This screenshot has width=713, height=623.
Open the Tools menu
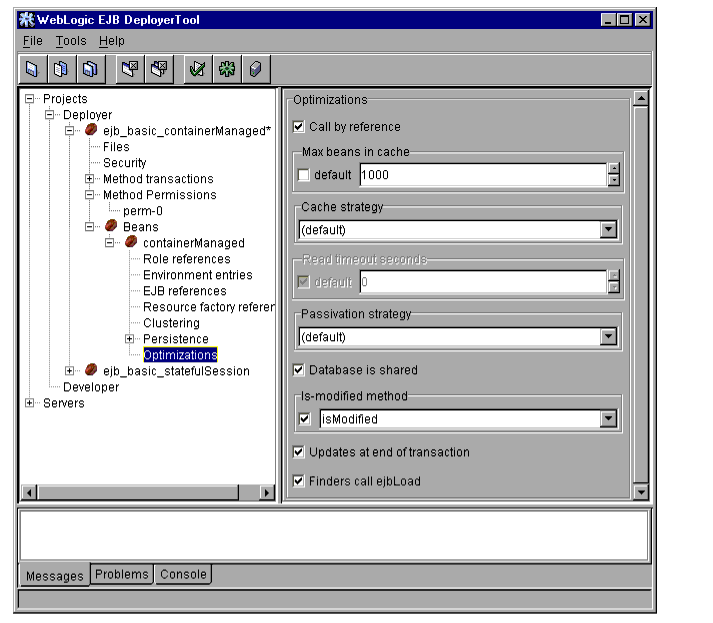click(x=71, y=41)
